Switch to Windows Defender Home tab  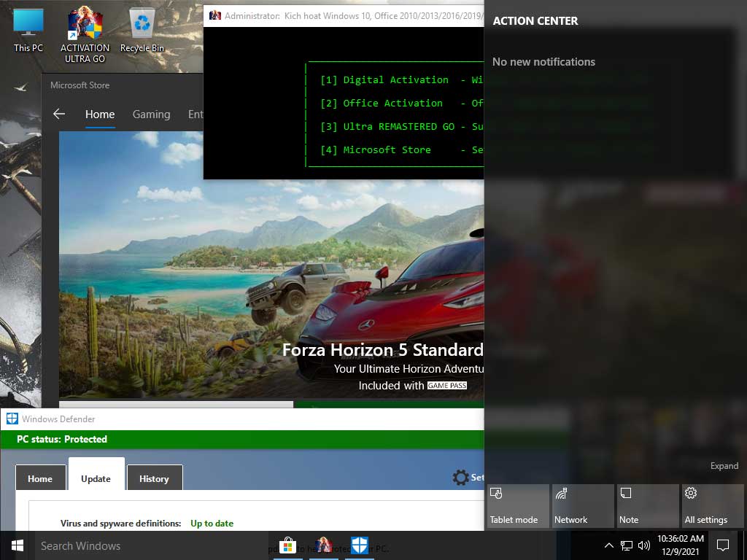[x=40, y=478]
